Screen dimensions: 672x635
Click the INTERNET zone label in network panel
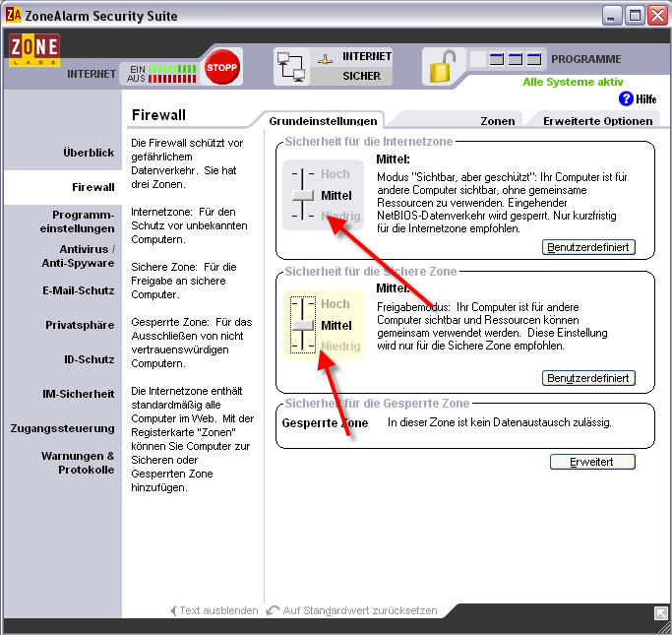coord(366,56)
